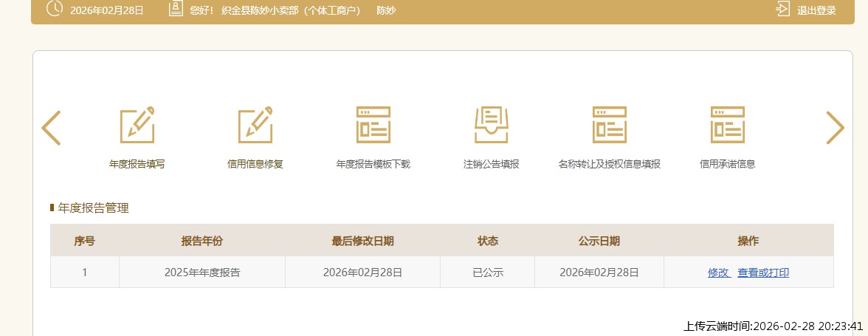Select the 2025年年度报告 table cell
The image size is (868, 336).
click(x=202, y=272)
